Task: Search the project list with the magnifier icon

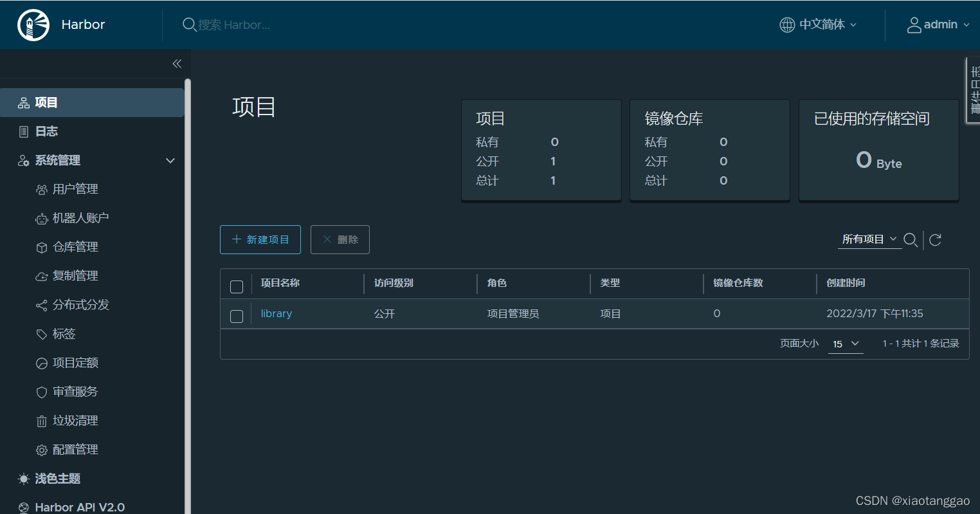Action: 911,240
